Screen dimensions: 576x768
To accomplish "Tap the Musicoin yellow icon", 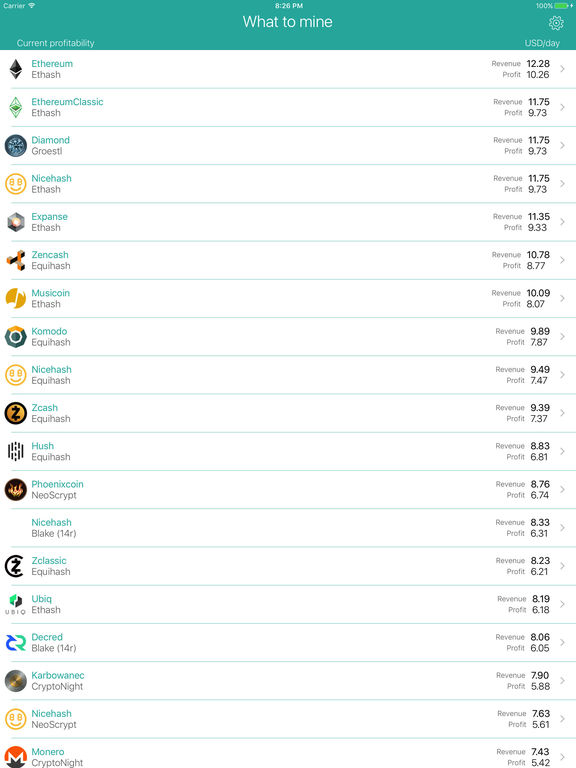I will [x=16, y=298].
